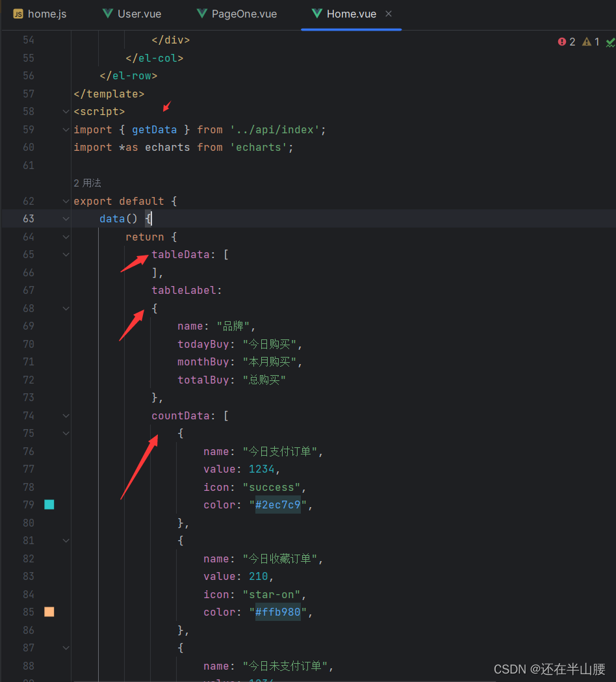Collapse the script block at line 58
The height and width of the screenshot is (682, 616).
(x=65, y=111)
